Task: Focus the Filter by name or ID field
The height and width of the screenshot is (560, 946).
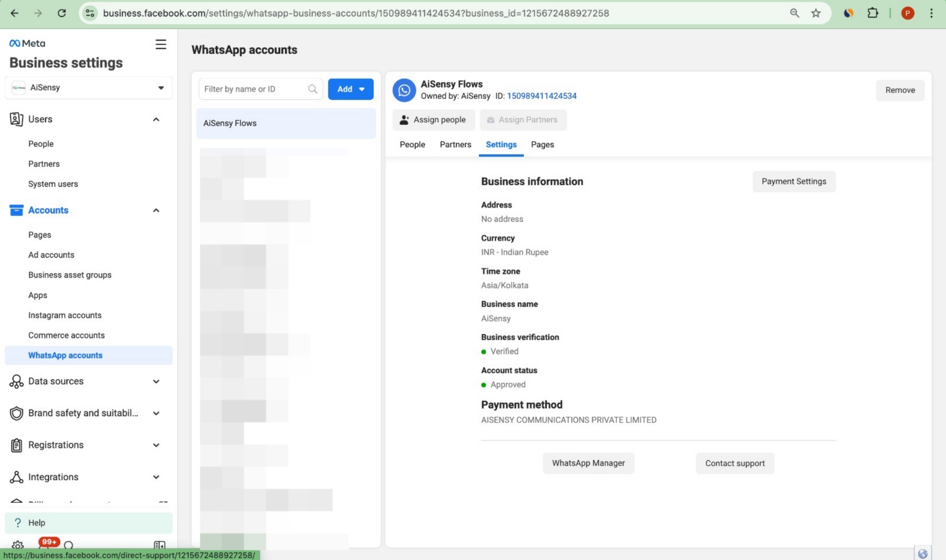Action: pos(261,89)
